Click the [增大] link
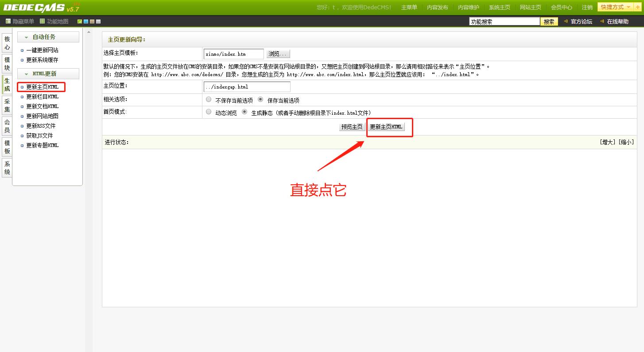Viewport: 644px width, 352px height. point(608,142)
